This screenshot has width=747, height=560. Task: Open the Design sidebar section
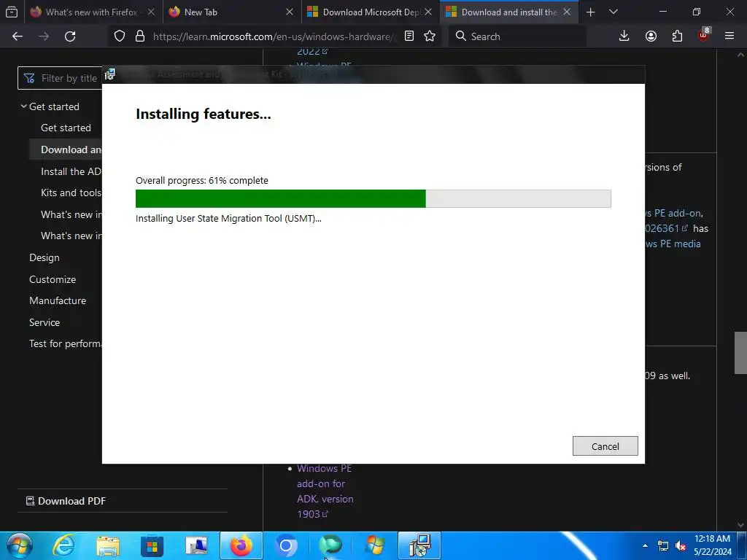44,257
